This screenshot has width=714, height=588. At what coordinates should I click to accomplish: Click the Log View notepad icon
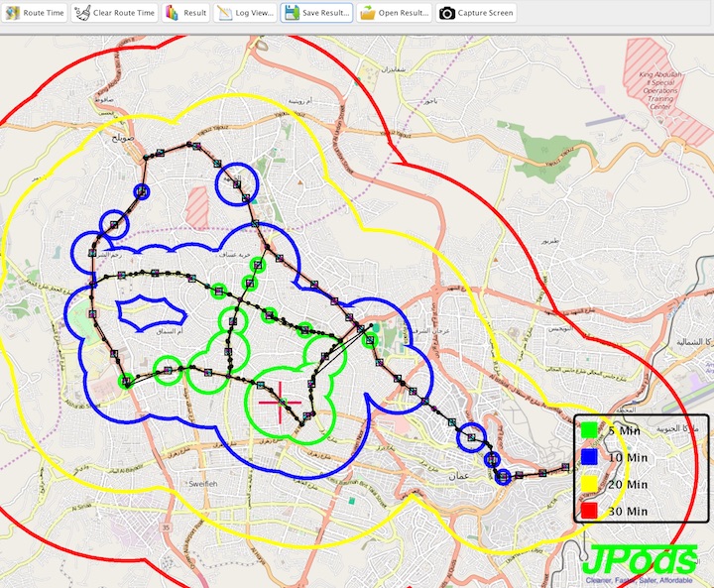224,13
